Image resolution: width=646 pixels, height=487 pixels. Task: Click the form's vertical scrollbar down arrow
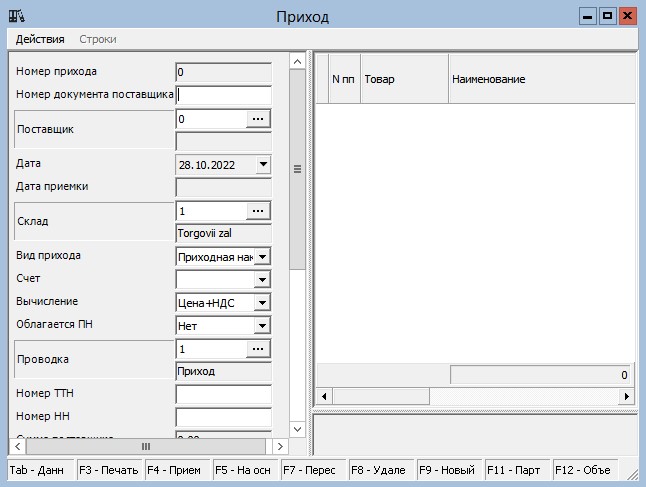296,428
